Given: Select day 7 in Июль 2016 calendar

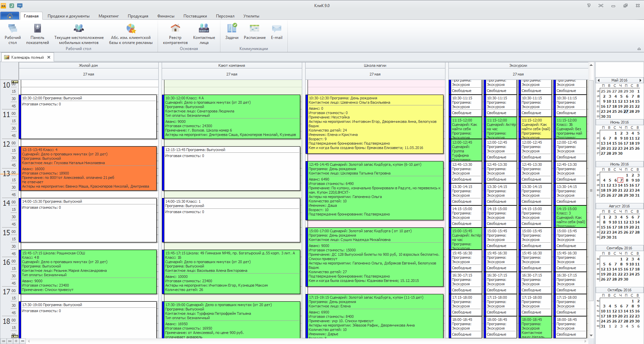Looking at the screenshot, I should [621, 180].
